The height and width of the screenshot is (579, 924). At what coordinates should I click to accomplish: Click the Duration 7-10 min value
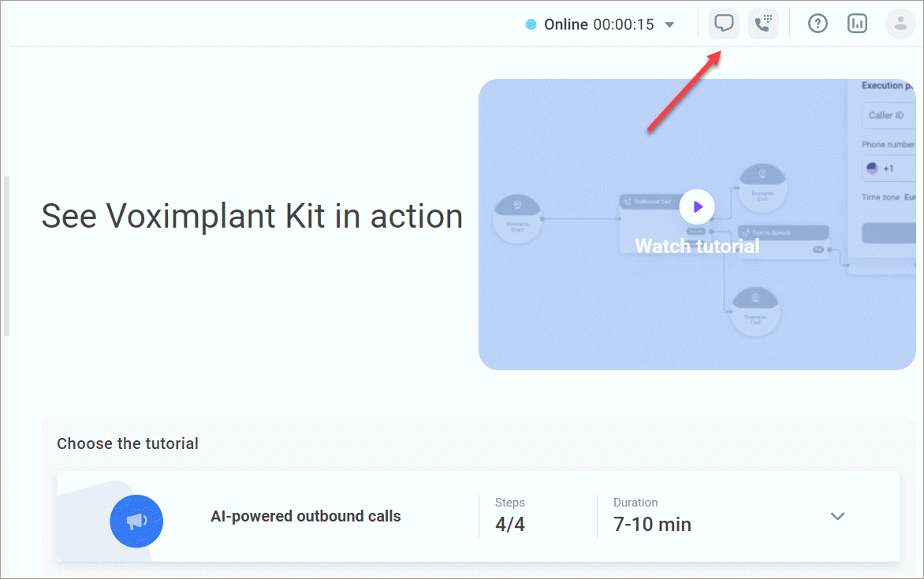(652, 524)
